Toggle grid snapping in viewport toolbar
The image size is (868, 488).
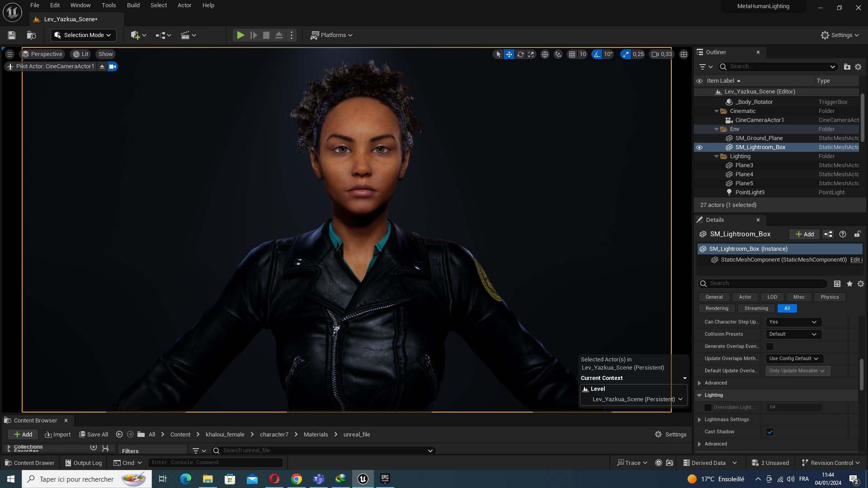point(572,54)
